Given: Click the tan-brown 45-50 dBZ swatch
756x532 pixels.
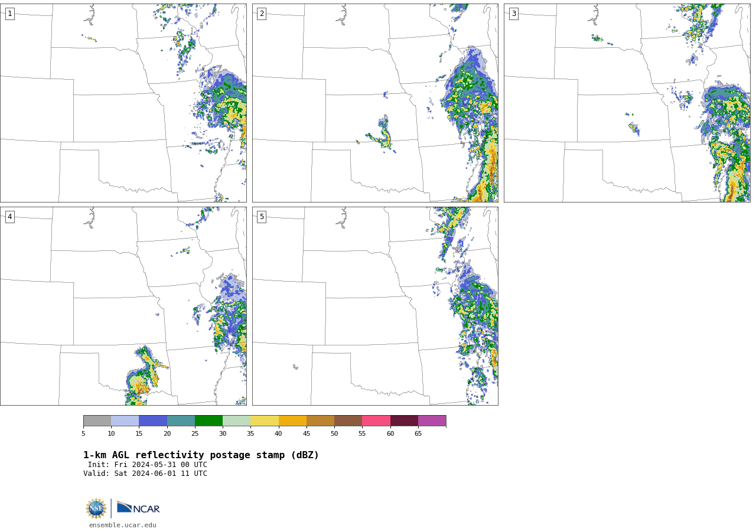Looking at the screenshot, I should (320, 420).
